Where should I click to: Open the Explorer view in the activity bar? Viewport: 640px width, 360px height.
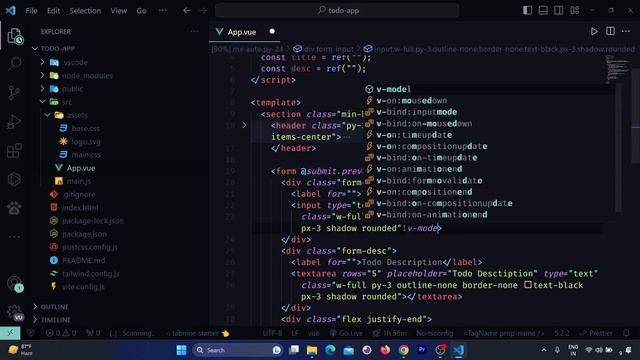[15, 36]
